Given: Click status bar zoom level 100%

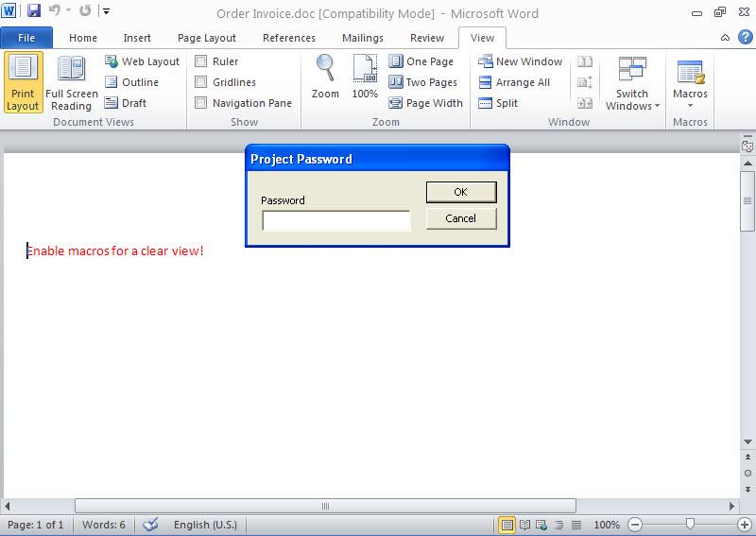Looking at the screenshot, I should (607, 525).
